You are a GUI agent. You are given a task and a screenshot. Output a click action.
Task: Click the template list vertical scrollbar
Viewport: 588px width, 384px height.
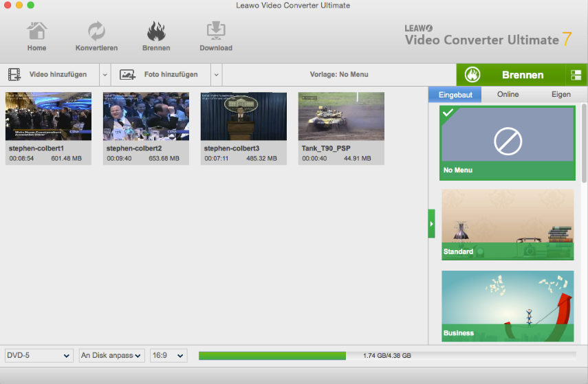pos(584,144)
